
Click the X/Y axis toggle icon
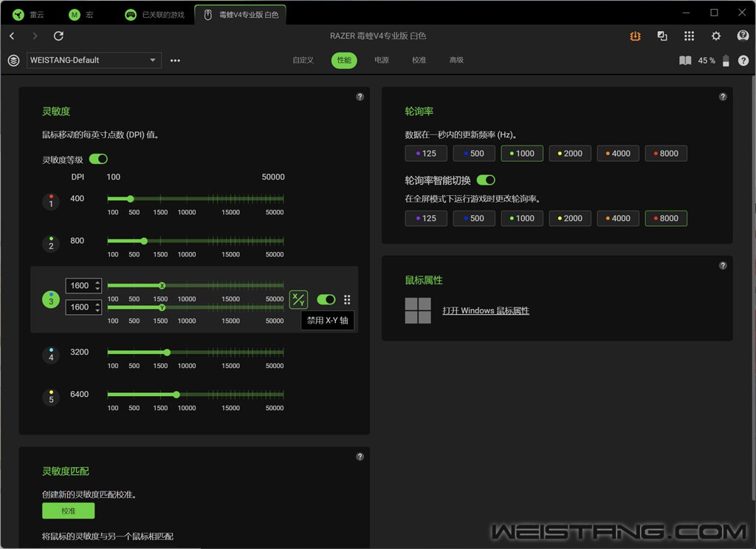[x=298, y=299]
